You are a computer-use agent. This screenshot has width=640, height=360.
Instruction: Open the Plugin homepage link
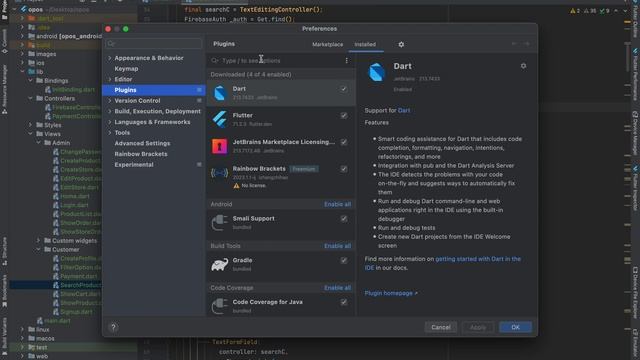click(x=391, y=293)
